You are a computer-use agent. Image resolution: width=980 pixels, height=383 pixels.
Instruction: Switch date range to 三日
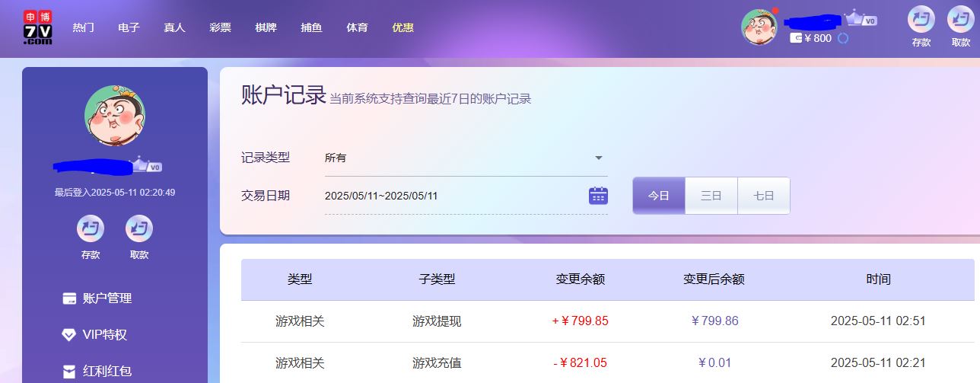[x=711, y=196]
